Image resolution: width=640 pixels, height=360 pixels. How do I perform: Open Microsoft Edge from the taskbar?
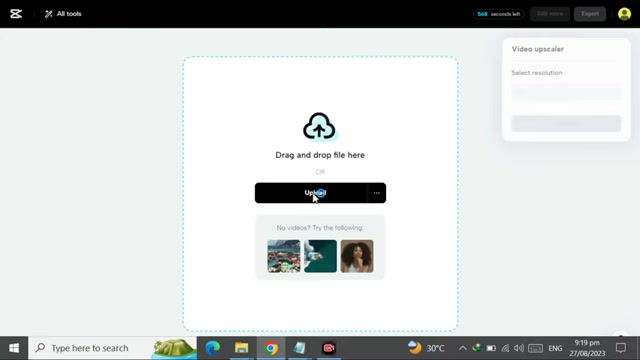click(213, 348)
